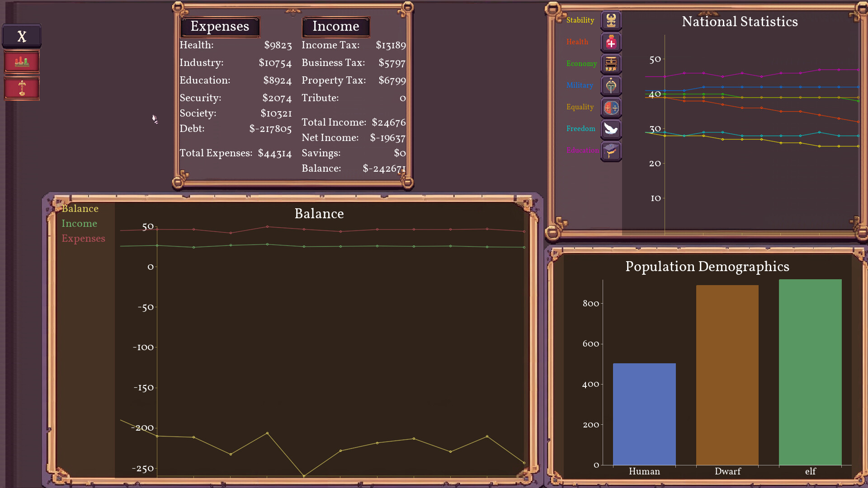Screen dimensions: 868x488
Task: Show the Income legend entry
Action: pos(80,223)
